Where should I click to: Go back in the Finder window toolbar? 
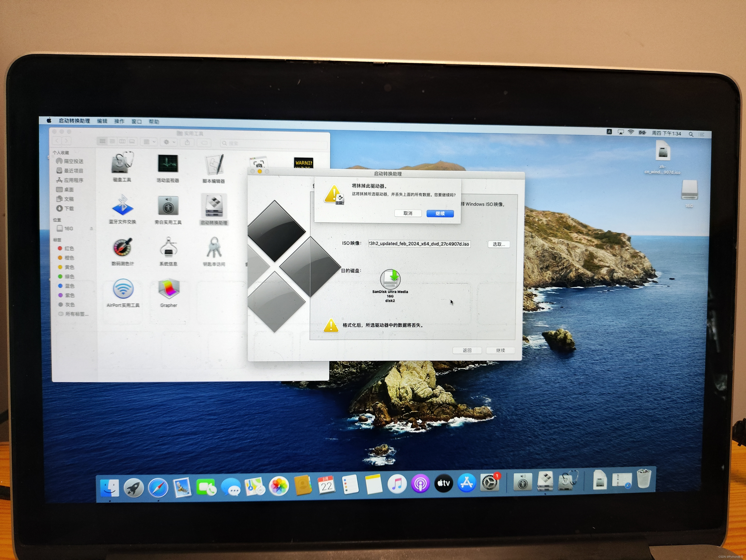pos(57,141)
